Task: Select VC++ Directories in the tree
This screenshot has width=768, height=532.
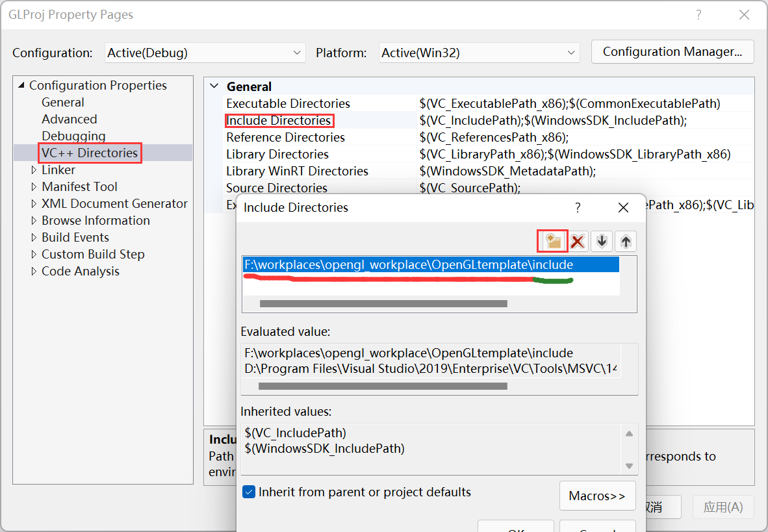Action: pos(90,153)
